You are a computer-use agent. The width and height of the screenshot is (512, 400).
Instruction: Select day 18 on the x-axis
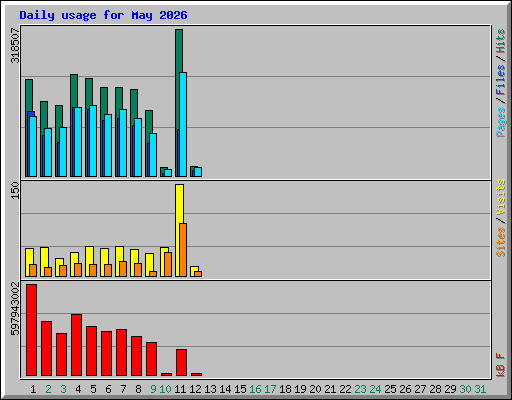[285, 389]
